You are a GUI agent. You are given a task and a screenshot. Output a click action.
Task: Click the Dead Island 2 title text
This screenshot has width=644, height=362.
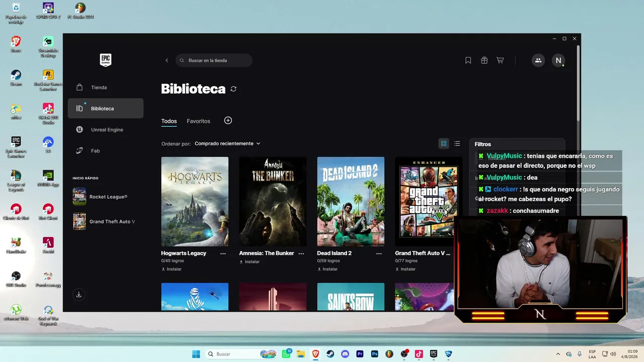(x=334, y=253)
